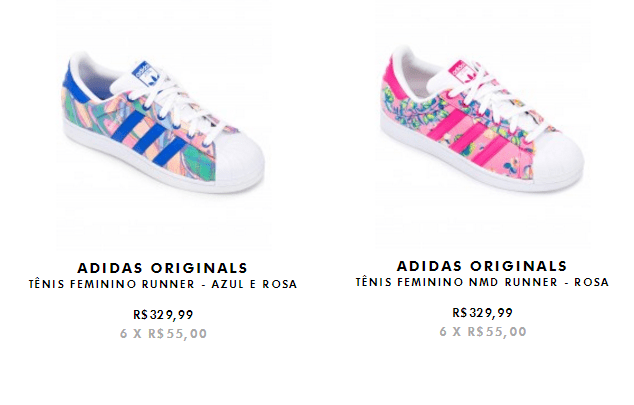Select the 6 x R$55,00 installment under Azul e Rosa
The height and width of the screenshot is (405, 634).
(x=162, y=334)
